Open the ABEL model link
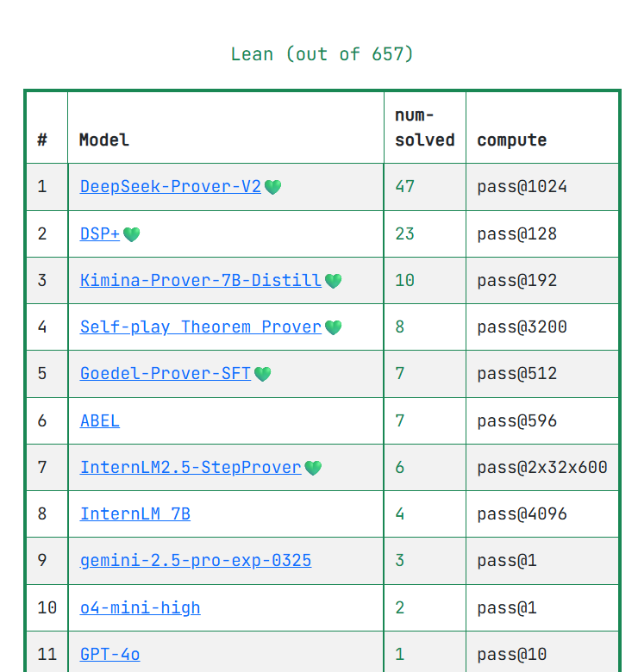Screen dimensions: 638x672 (100, 420)
